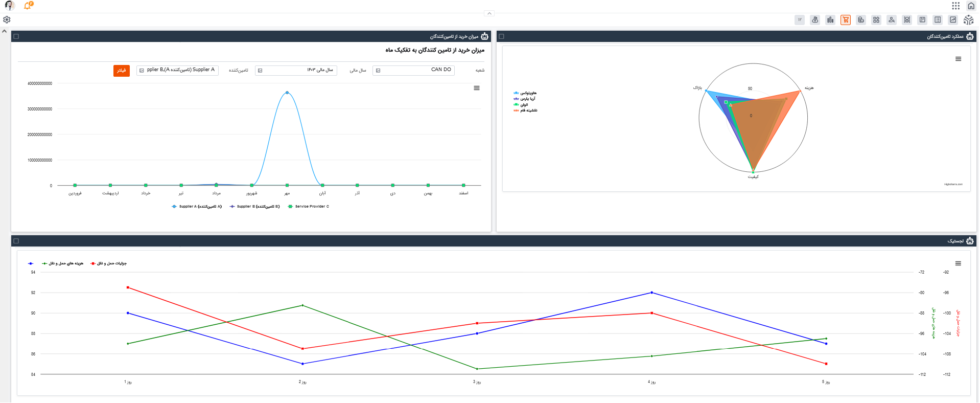980x403 pixels.
Task: Open the apps grid launcher
Action: (955, 6)
